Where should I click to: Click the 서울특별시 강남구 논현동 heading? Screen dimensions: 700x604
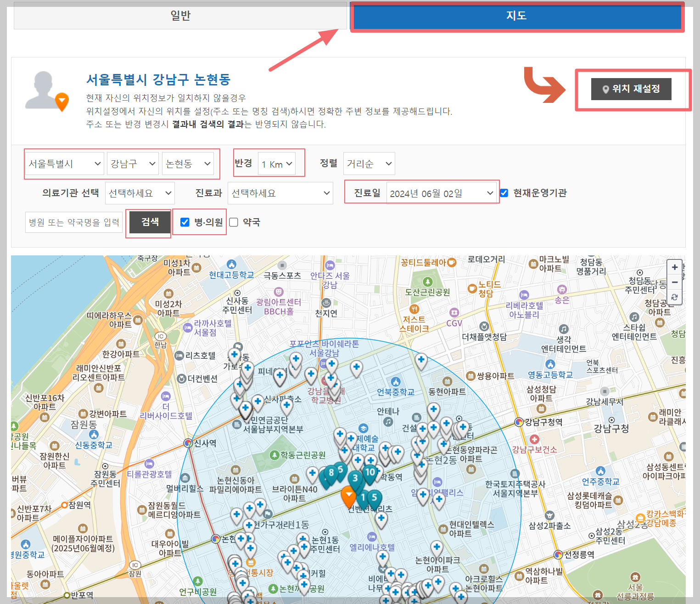[158, 79]
